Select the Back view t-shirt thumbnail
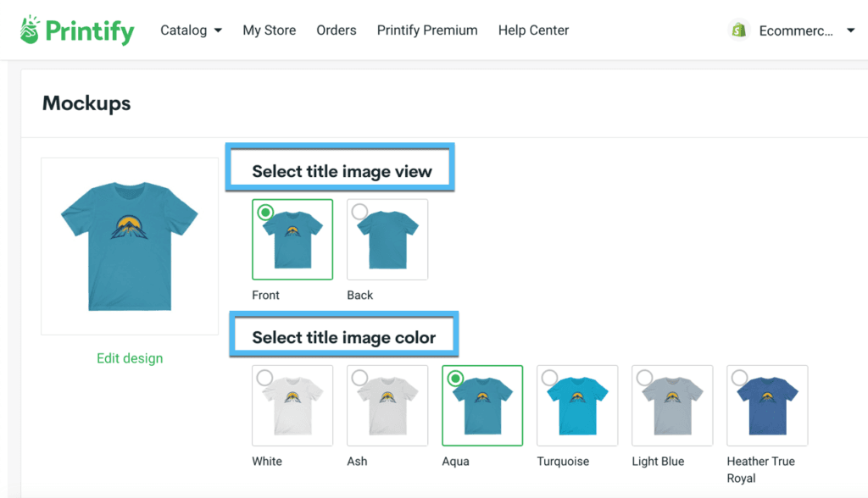Viewport: 868px width, 498px height. tap(387, 240)
